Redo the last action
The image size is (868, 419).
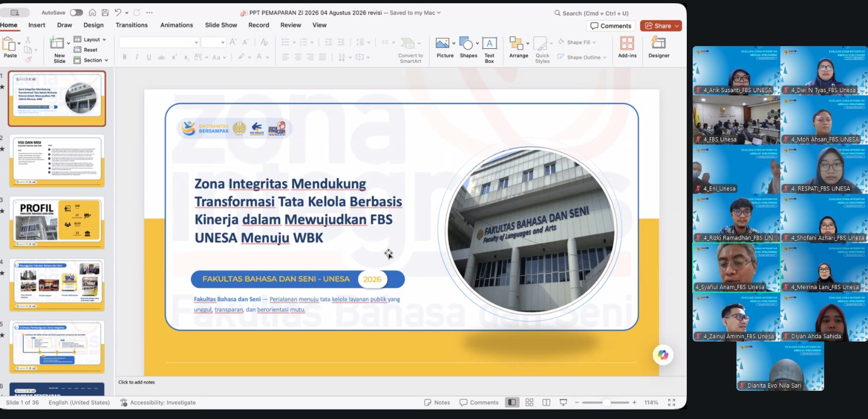pos(137,12)
